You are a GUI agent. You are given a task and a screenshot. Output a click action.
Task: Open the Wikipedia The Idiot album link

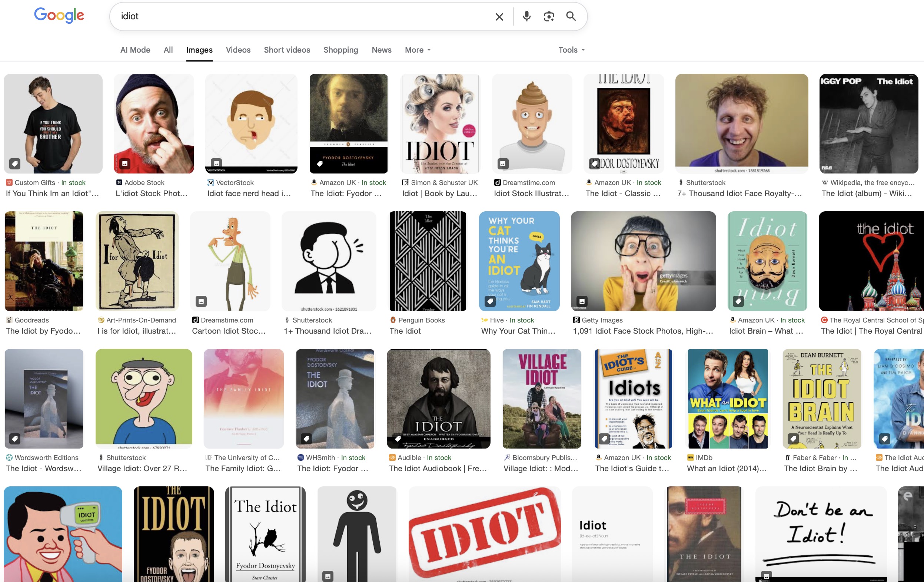(867, 194)
